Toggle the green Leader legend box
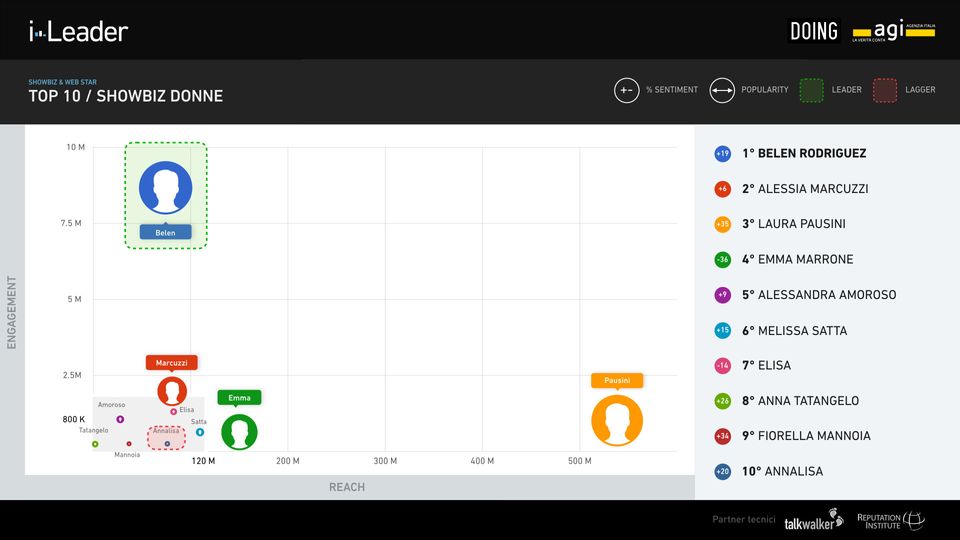The height and width of the screenshot is (540, 960). click(x=812, y=90)
